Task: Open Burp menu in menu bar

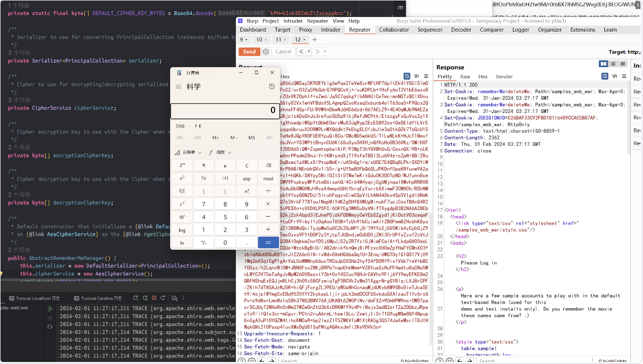Action: point(252,21)
